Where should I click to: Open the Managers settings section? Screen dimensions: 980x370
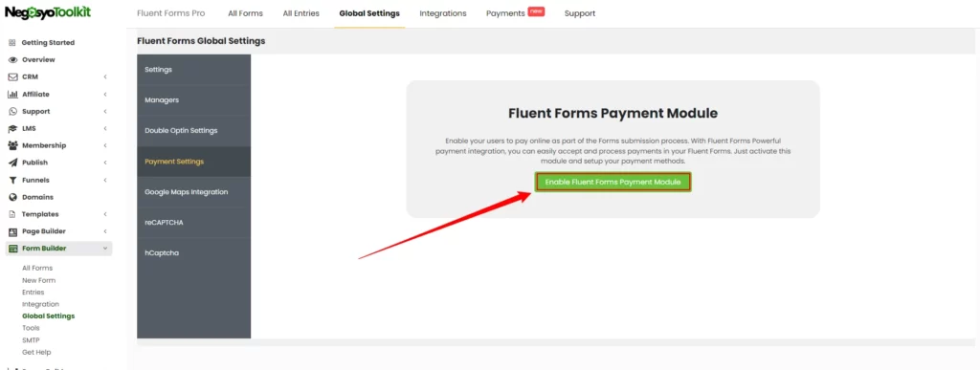(x=193, y=100)
